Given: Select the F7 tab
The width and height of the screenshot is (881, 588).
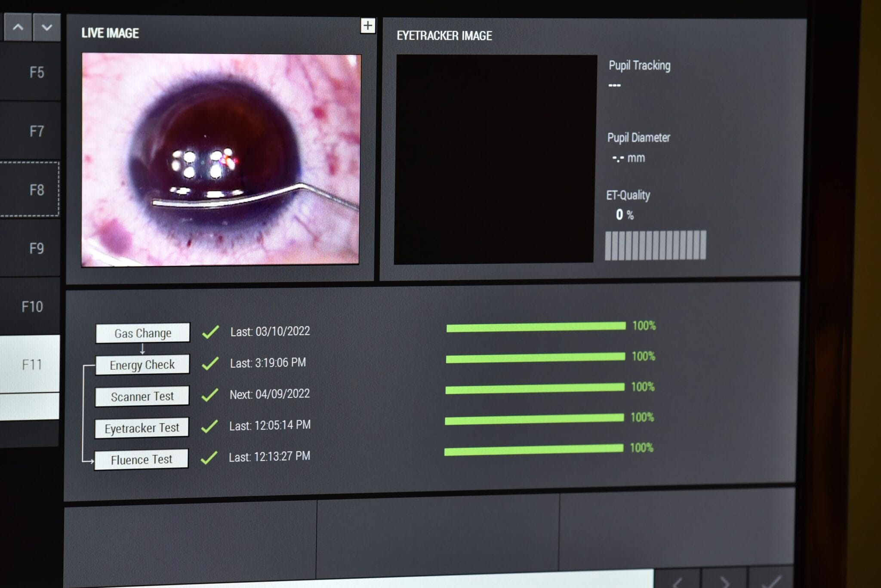Looking at the screenshot, I should click(30, 131).
